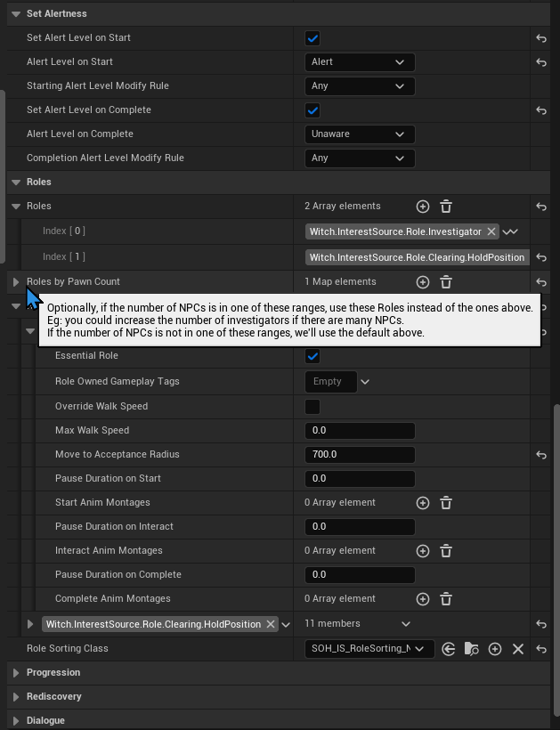Delete all Complete Anim Montages elements
The height and width of the screenshot is (730, 560).
446,599
